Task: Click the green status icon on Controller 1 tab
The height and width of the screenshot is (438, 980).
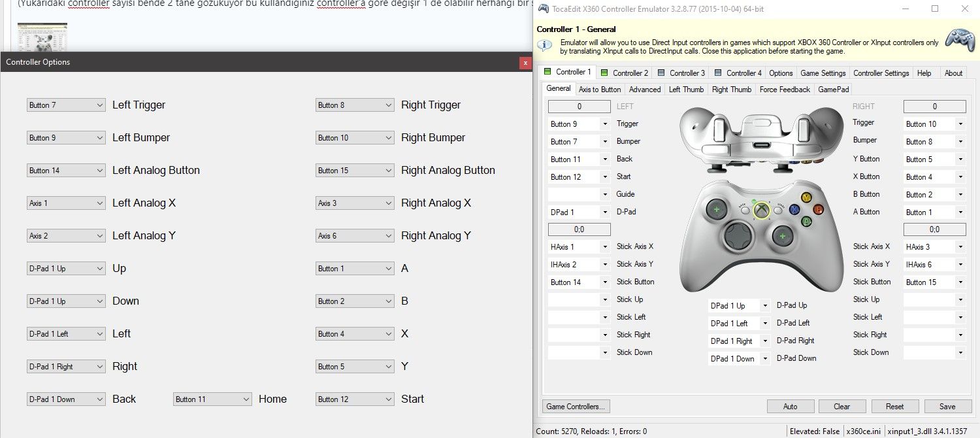Action: pyautogui.click(x=547, y=72)
